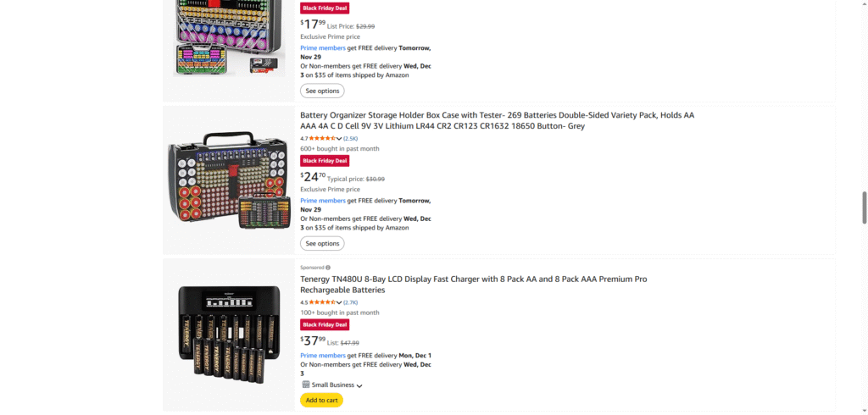Add the Tenergy charger to cart
The height and width of the screenshot is (415, 868).
coord(321,400)
